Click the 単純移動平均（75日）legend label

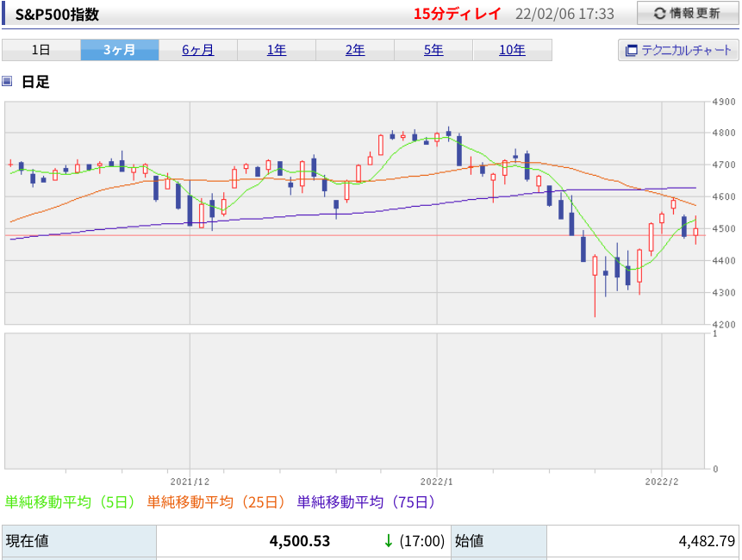click(x=365, y=501)
